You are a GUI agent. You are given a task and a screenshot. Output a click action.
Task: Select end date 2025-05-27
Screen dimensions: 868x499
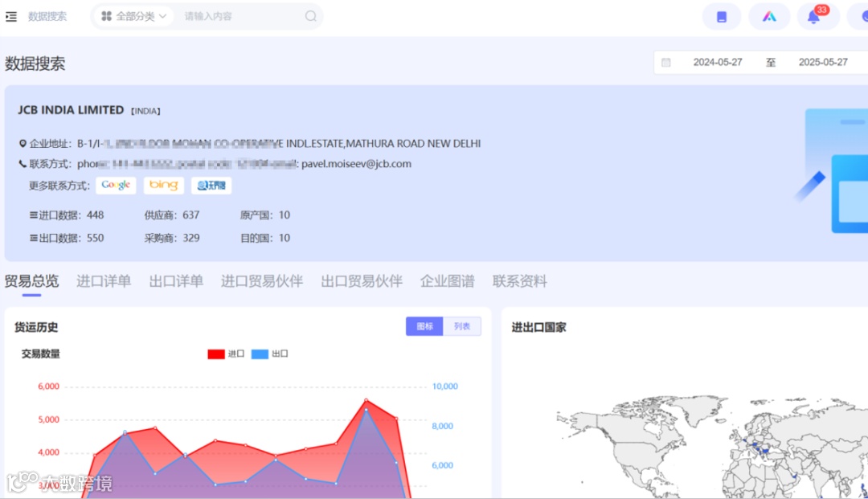823,63
